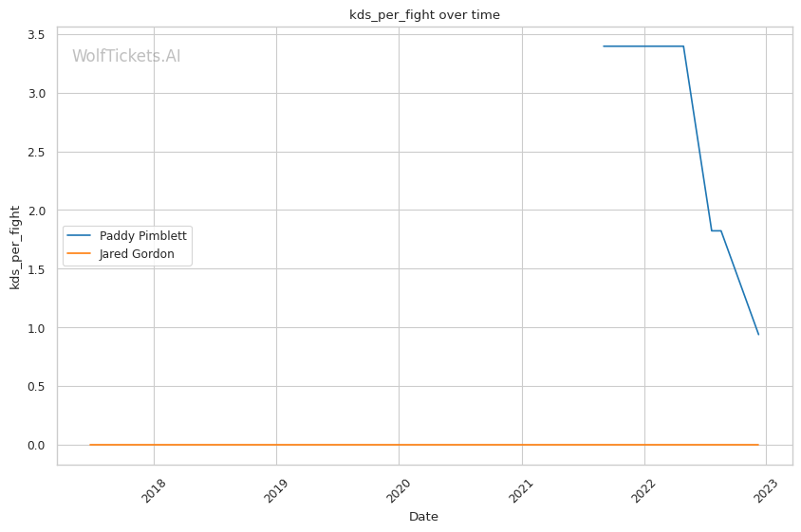
Task: Click the 2.0 tick label on the y-axis
Action: tap(38, 211)
